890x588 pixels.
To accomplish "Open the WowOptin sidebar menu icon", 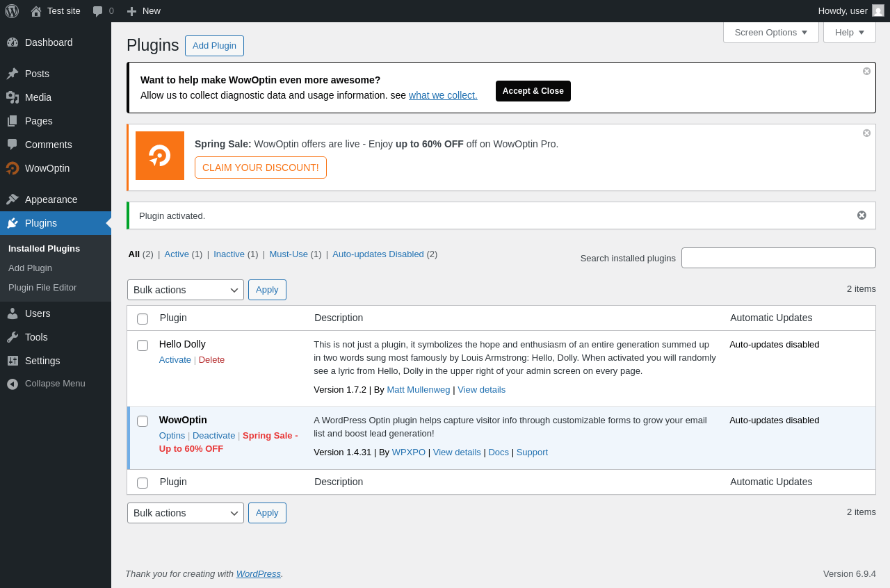I will point(13,168).
